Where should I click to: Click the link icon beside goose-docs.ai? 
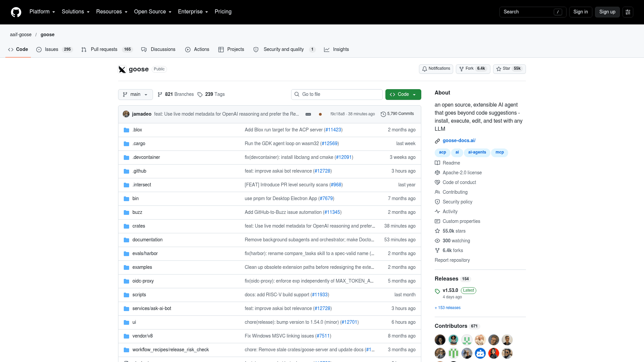click(x=437, y=141)
